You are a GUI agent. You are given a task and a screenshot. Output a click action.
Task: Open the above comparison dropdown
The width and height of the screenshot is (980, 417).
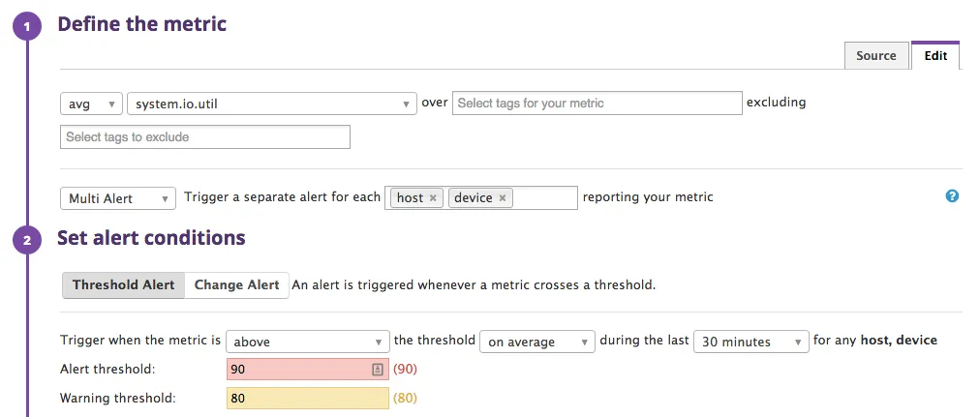(x=307, y=342)
